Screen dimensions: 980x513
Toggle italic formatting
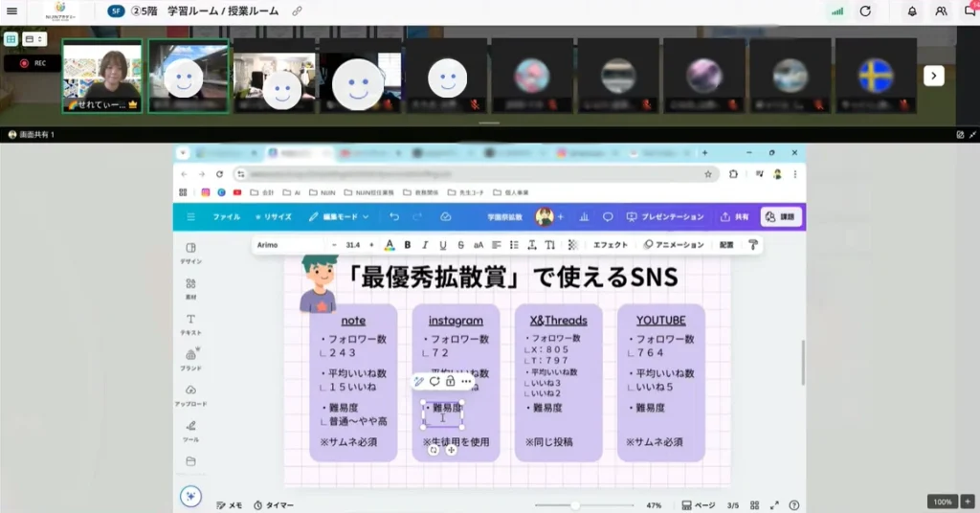[x=425, y=245]
